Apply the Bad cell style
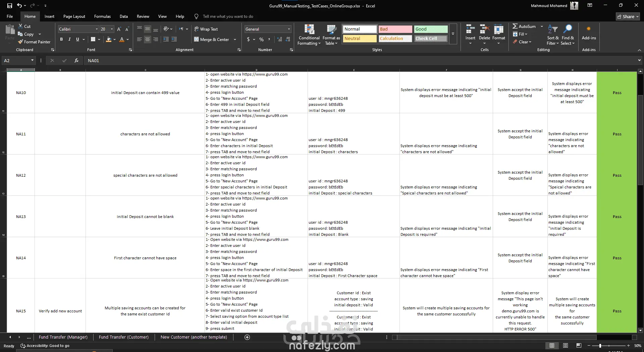The height and width of the screenshot is (352, 644). 395,29
